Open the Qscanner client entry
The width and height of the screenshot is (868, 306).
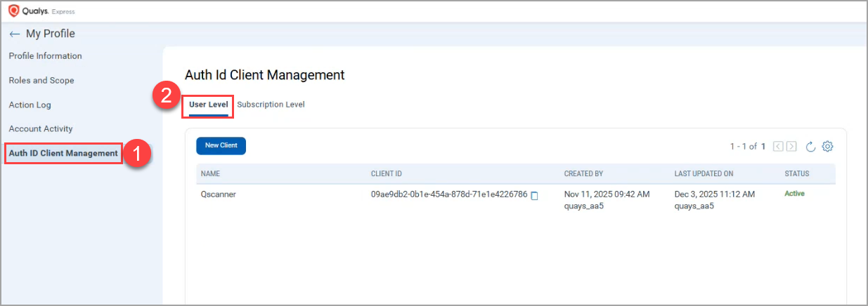pyautogui.click(x=219, y=194)
